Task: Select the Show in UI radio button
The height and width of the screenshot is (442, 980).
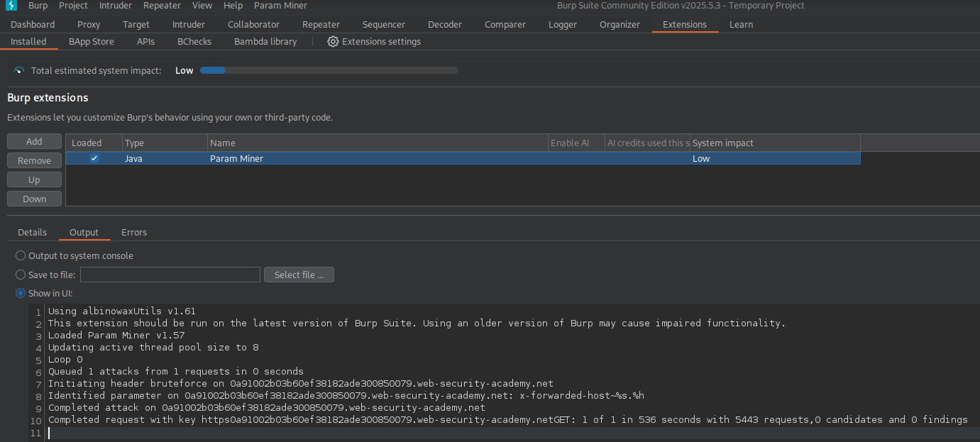Action: (21, 293)
